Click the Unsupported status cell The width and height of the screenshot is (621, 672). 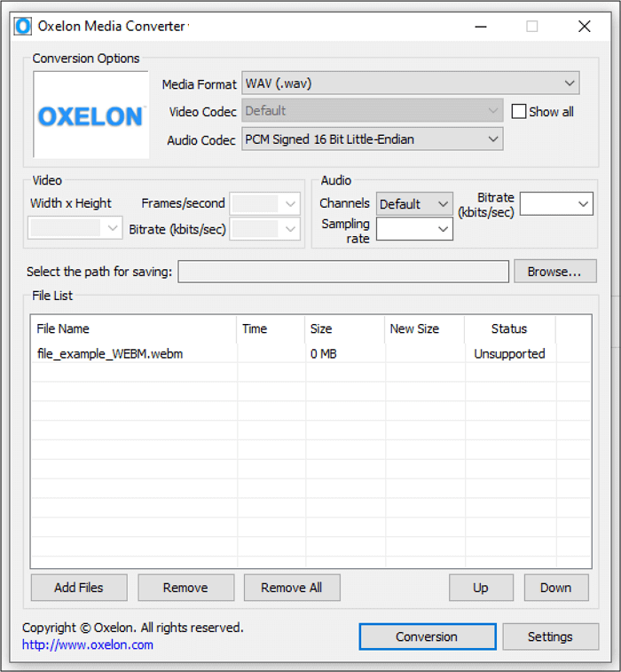509,353
